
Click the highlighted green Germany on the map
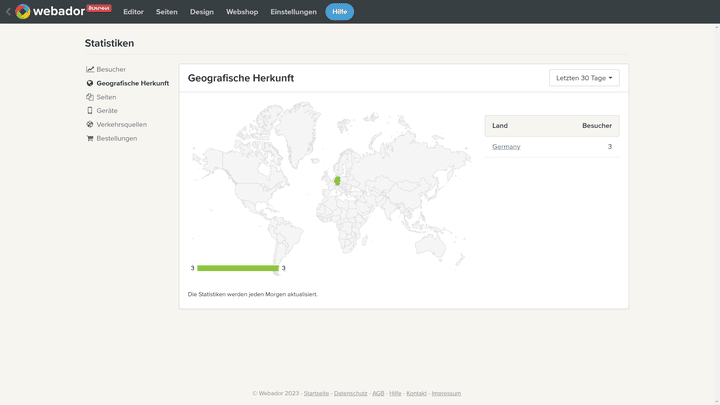click(337, 181)
